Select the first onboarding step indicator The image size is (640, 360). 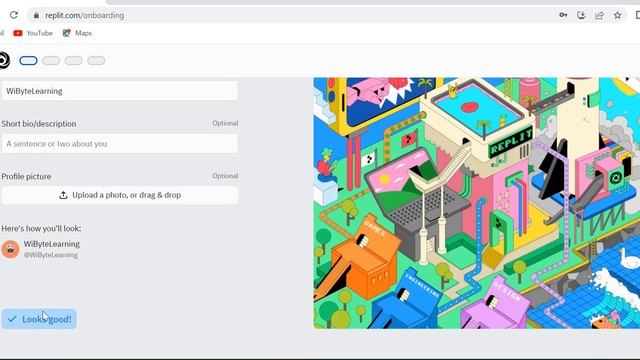(x=28, y=61)
